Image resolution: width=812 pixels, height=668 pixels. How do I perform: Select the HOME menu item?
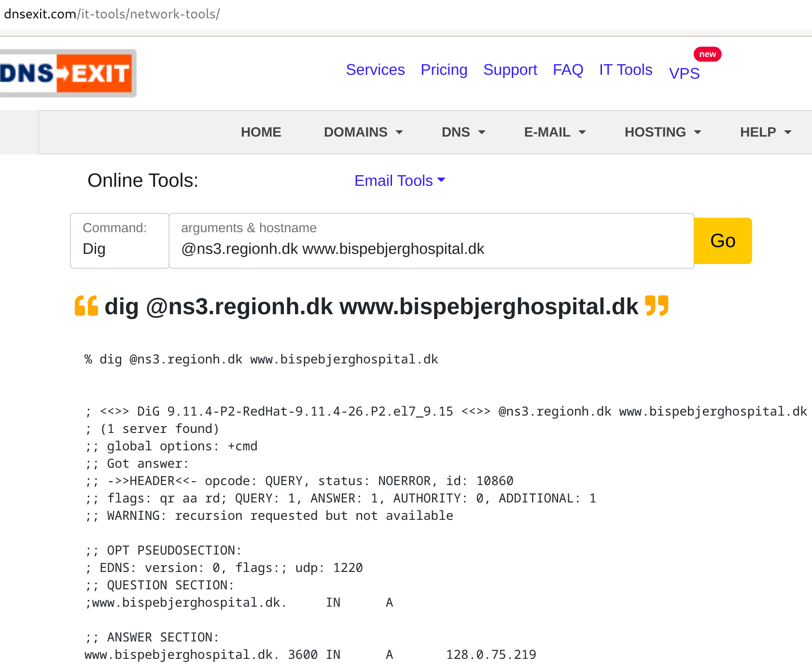261,132
